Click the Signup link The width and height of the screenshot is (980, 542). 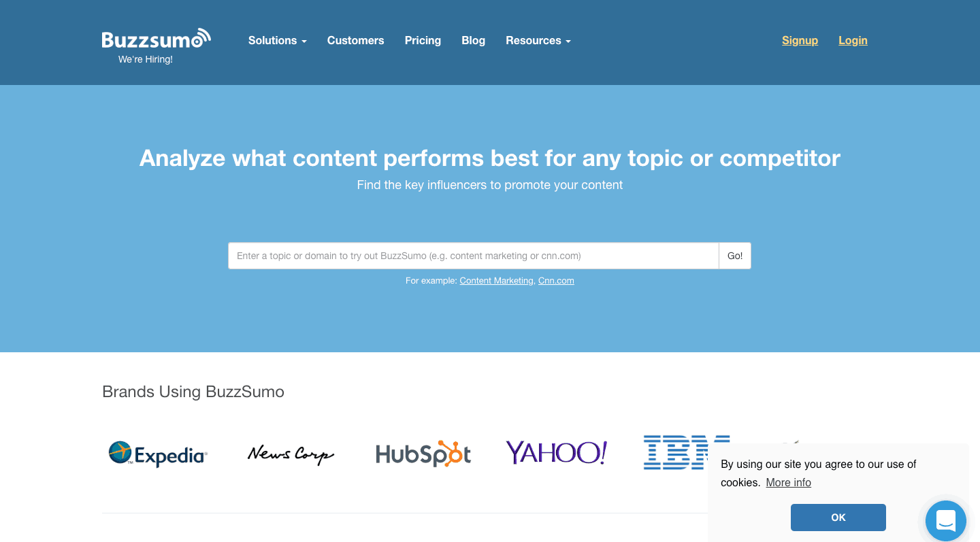pos(800,41)
